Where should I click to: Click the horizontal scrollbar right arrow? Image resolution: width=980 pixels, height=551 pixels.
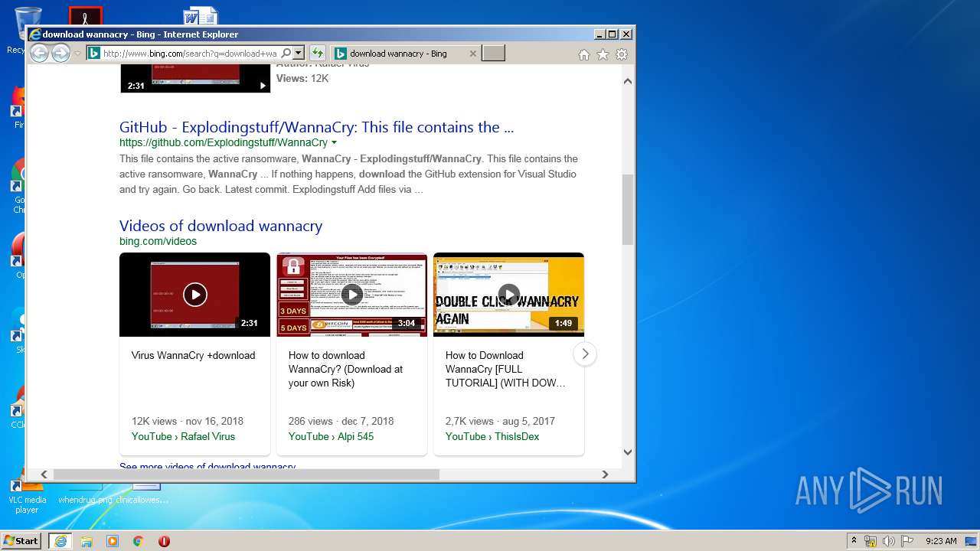(x=605, y=474)
